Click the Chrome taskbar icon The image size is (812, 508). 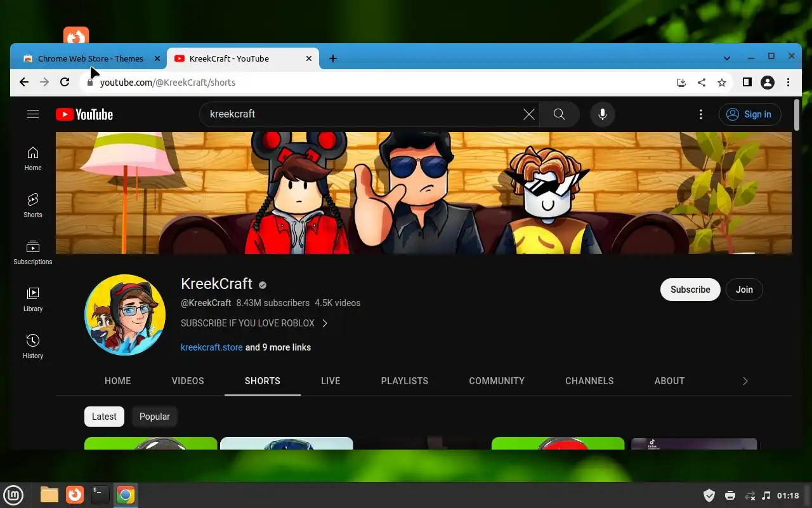126,495
